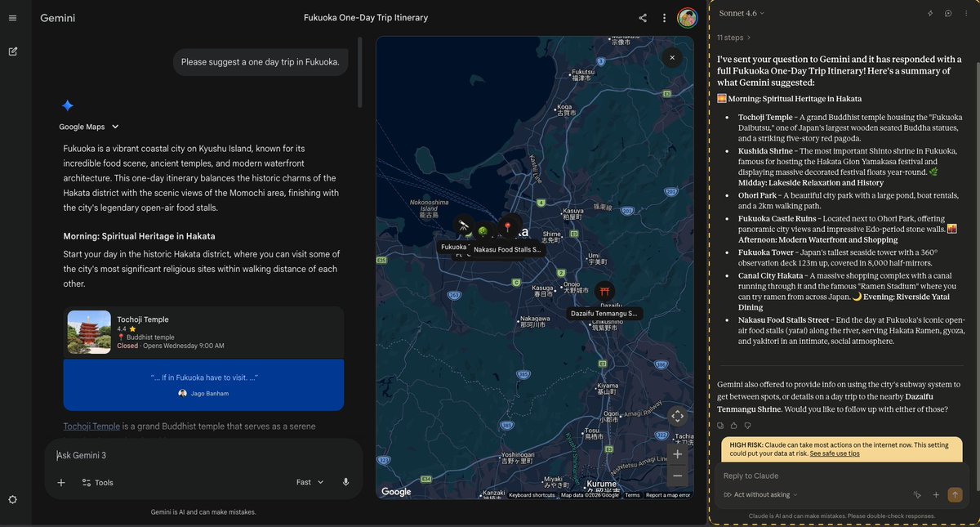
Task: Open the Google account profile avatar
Action: (688, 18)
